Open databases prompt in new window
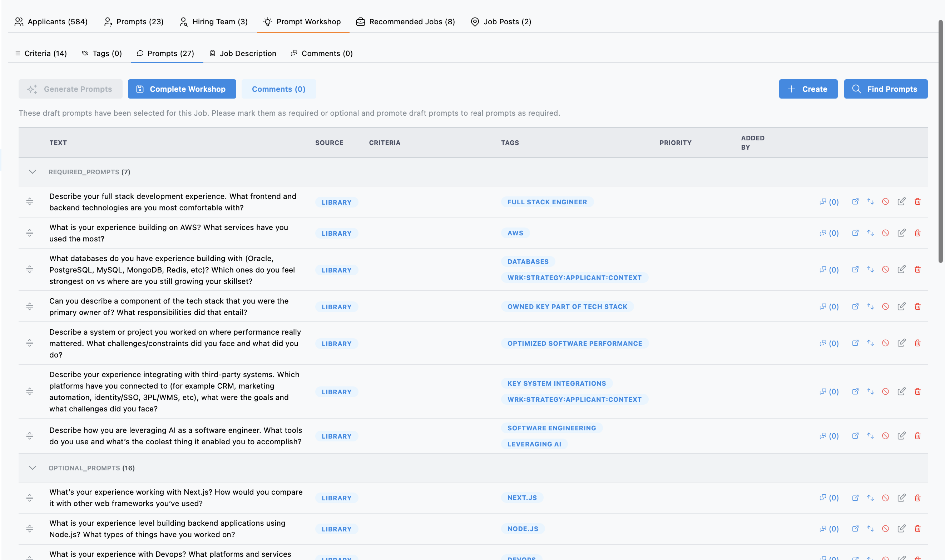 click(855, 269)
